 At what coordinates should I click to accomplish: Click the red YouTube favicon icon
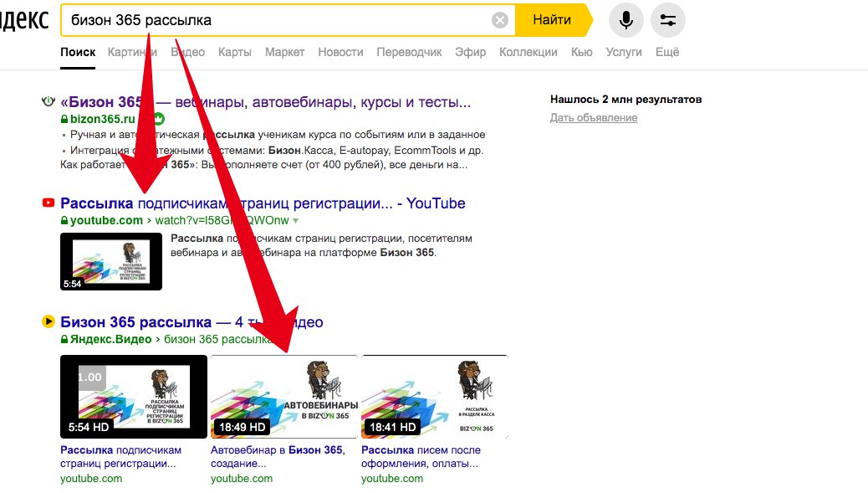pos(49,203)
